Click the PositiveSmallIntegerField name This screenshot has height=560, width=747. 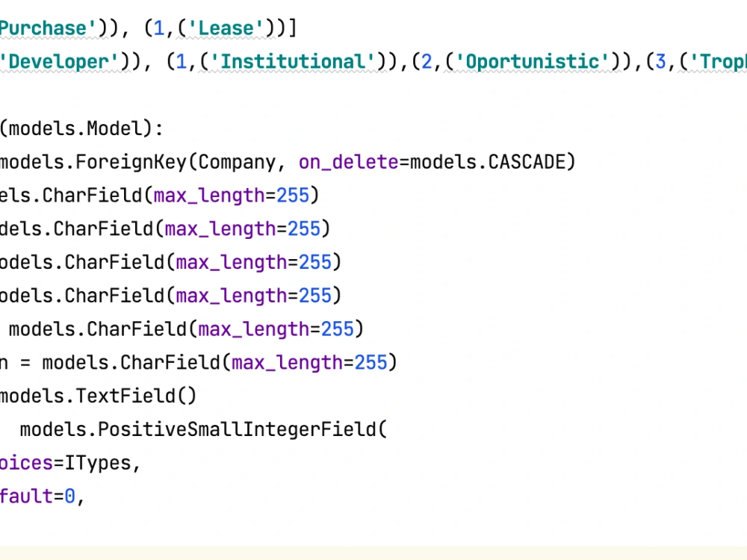pyautogui.click(x=237, y=429)
